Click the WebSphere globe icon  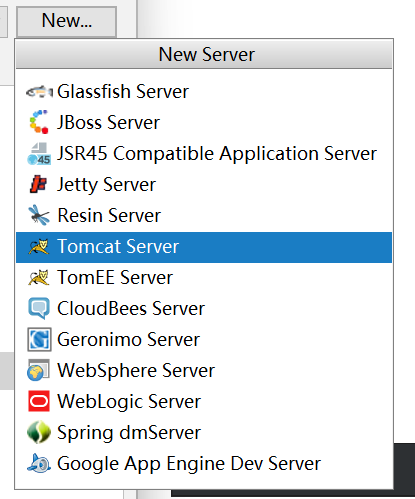[39, 370]
